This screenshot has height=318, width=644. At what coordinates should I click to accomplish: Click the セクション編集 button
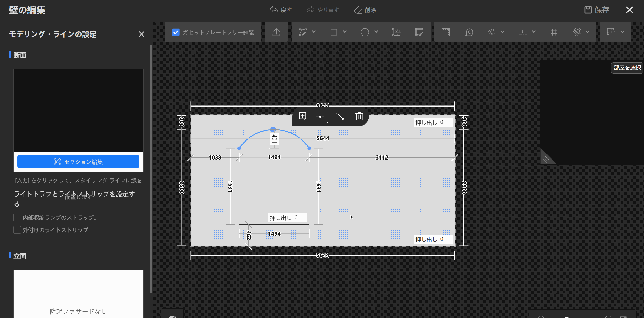78,162
